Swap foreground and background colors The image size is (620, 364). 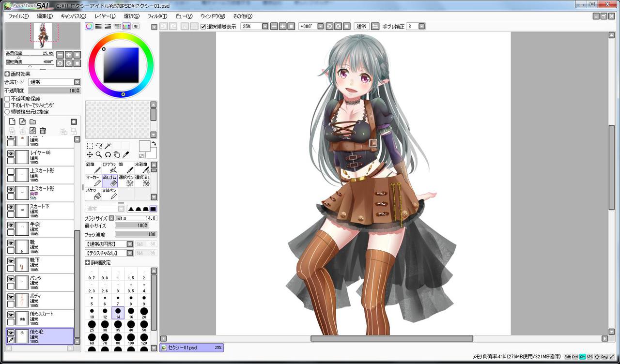(x=154, y=143)
